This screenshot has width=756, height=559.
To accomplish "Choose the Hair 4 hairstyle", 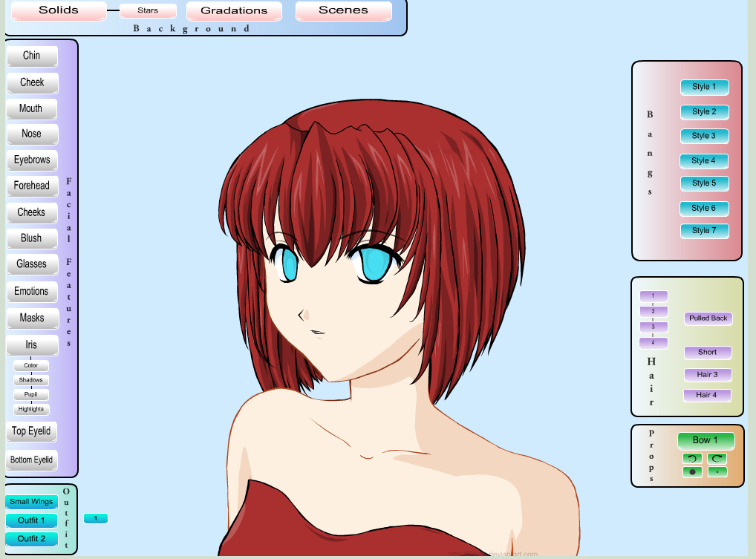I will 707,395.
